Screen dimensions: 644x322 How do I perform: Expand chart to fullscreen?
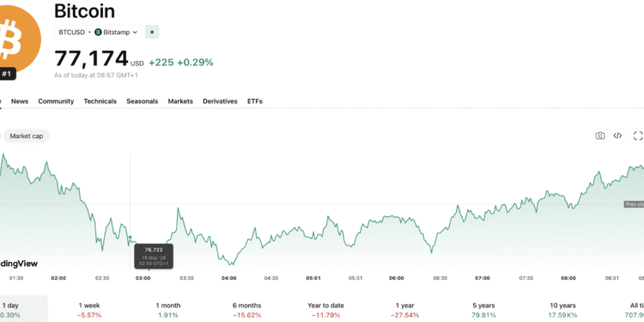[x=638, y=136]
